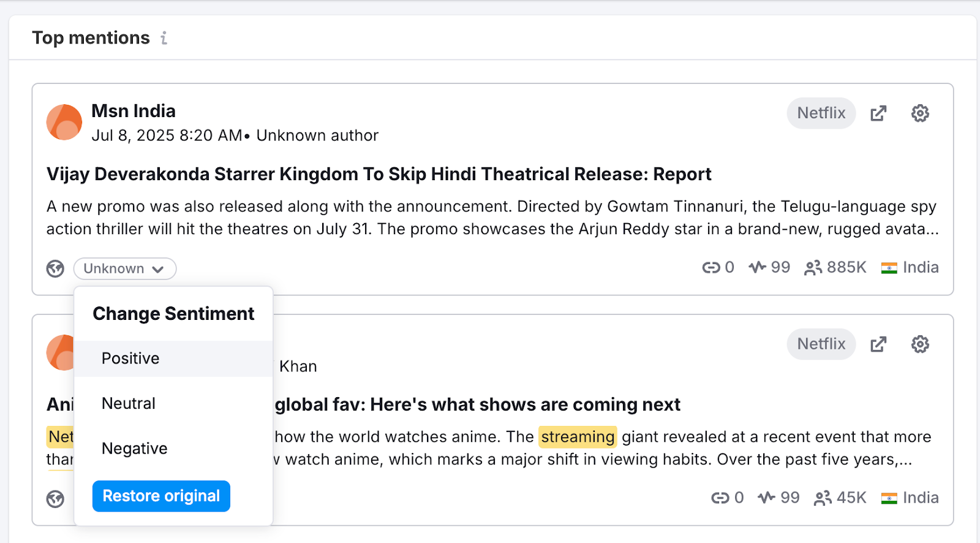Click the Netflix tag on Msn India mention

point(821,113)
